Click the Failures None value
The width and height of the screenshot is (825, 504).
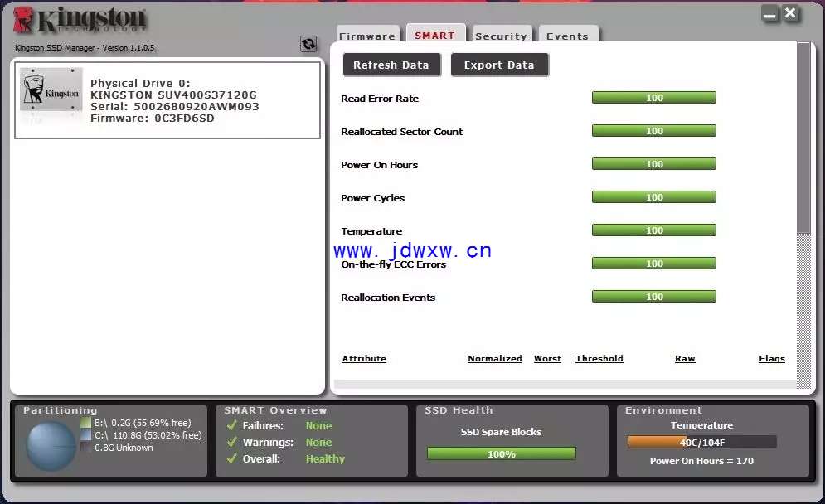click(319, 425)
